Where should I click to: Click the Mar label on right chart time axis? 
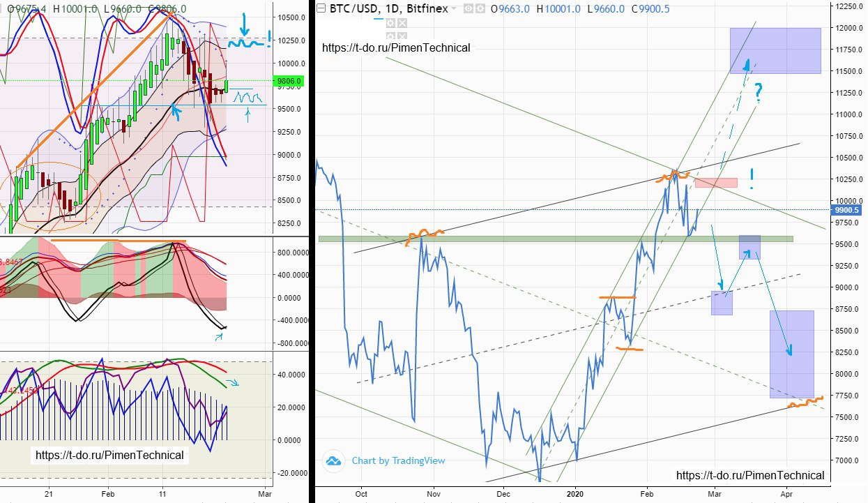point(715,493)
